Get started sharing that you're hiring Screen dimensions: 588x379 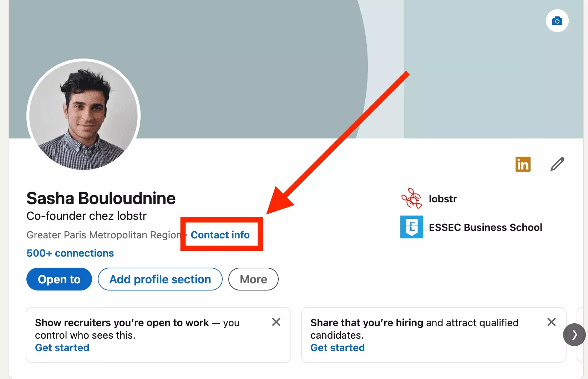pyautogui.click(x=338, y=348)
